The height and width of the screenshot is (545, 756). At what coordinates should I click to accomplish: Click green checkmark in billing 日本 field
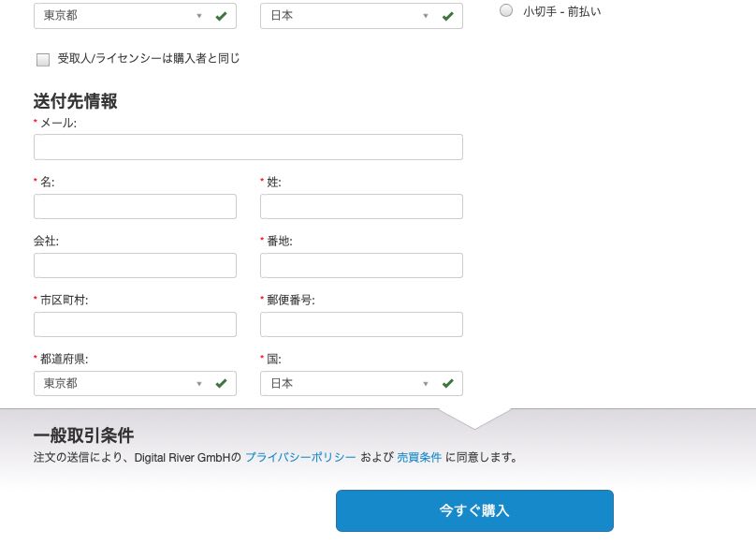(447, 16)
